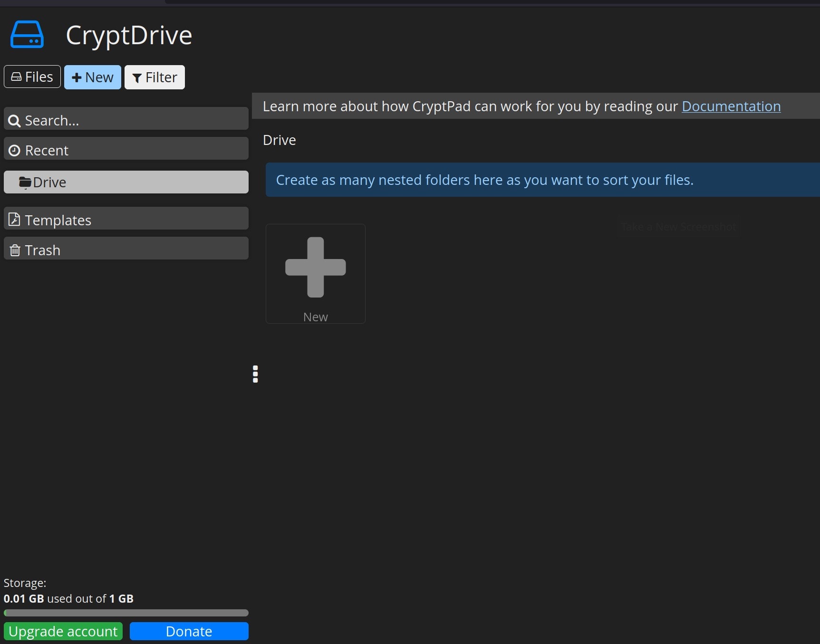Click the Upgrade account button
This screenshot has height=644, width=820.
63,631
